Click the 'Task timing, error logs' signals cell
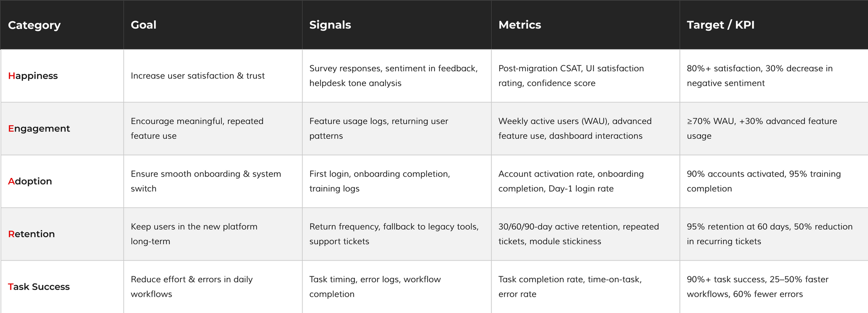 (375, 287)
